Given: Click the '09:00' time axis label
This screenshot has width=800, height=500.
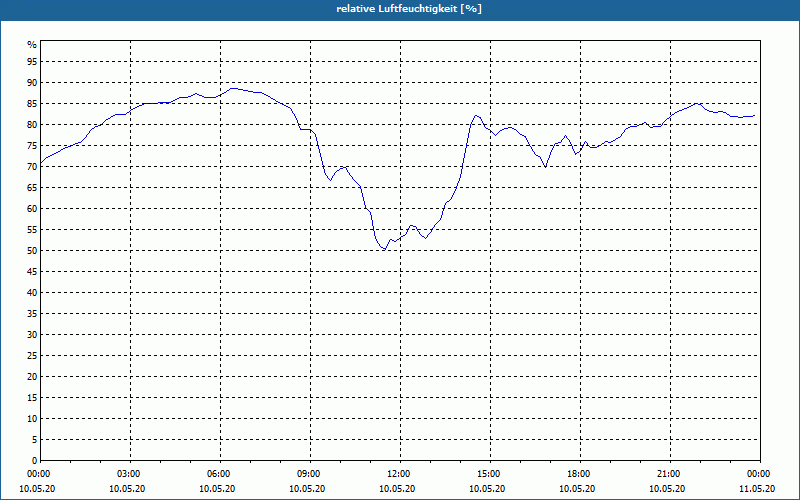Looking at the screenshot, I should (311, 474).
